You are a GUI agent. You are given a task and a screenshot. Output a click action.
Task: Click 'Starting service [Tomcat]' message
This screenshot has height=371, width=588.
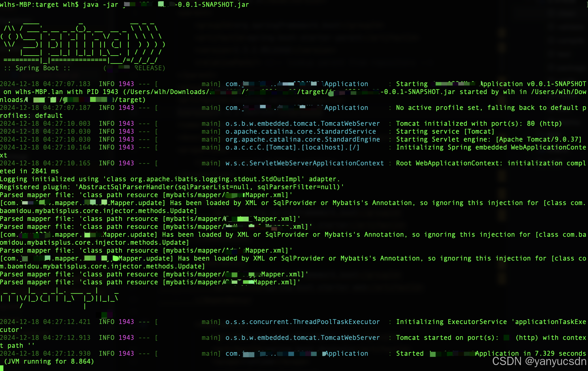445,132
